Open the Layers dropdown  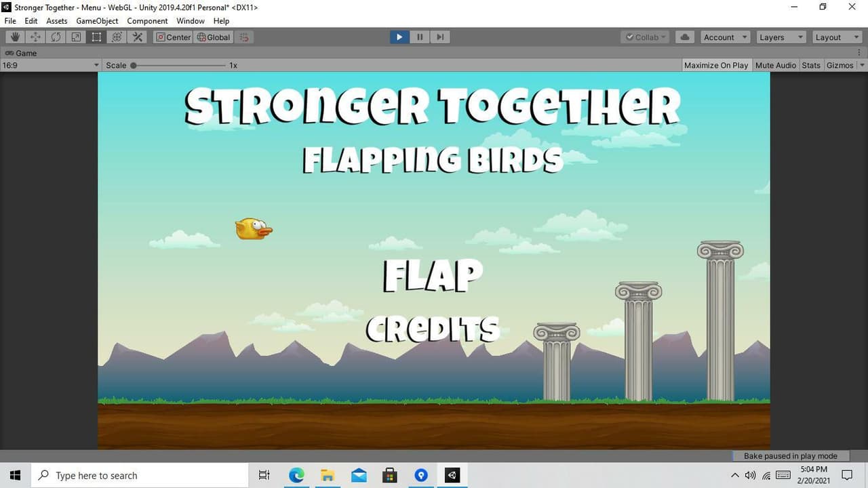(x=781, y=37)
